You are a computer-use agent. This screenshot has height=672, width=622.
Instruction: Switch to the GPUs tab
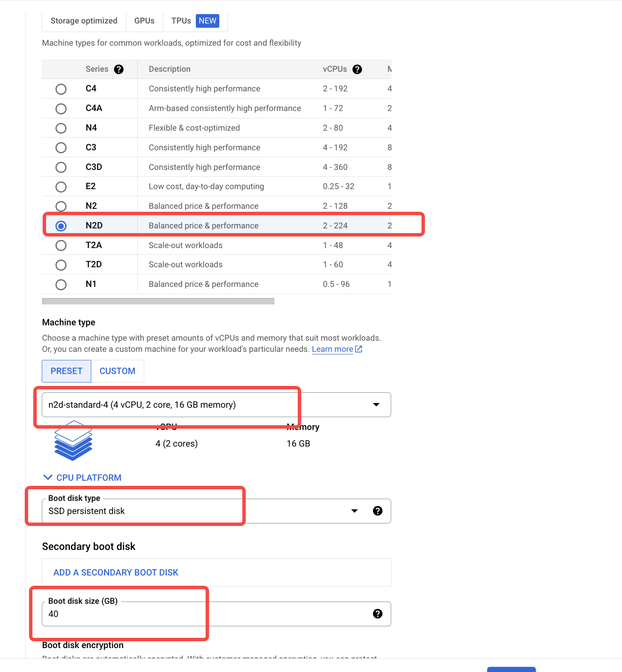pos(144,21)
